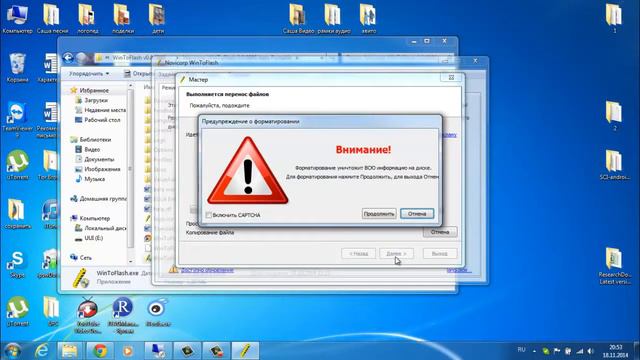The image size is (640, 360).
Task: Open folder named 1 on desktop
Action: [614, 18]
